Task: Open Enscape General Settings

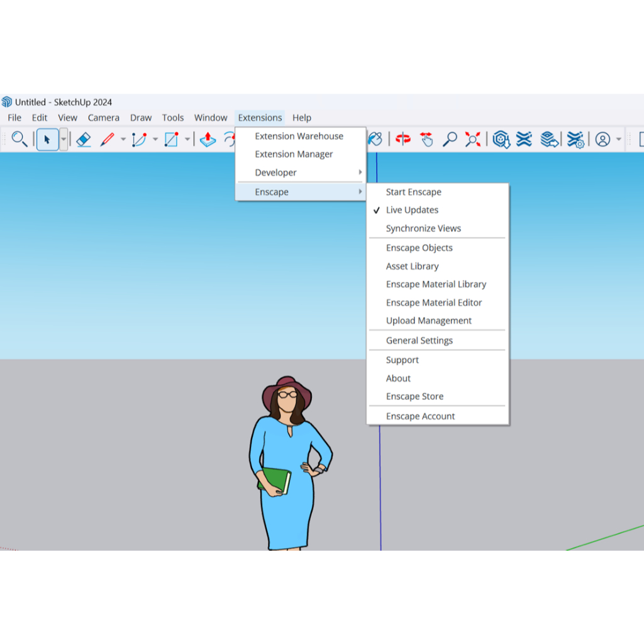Action: pos(419,340)
